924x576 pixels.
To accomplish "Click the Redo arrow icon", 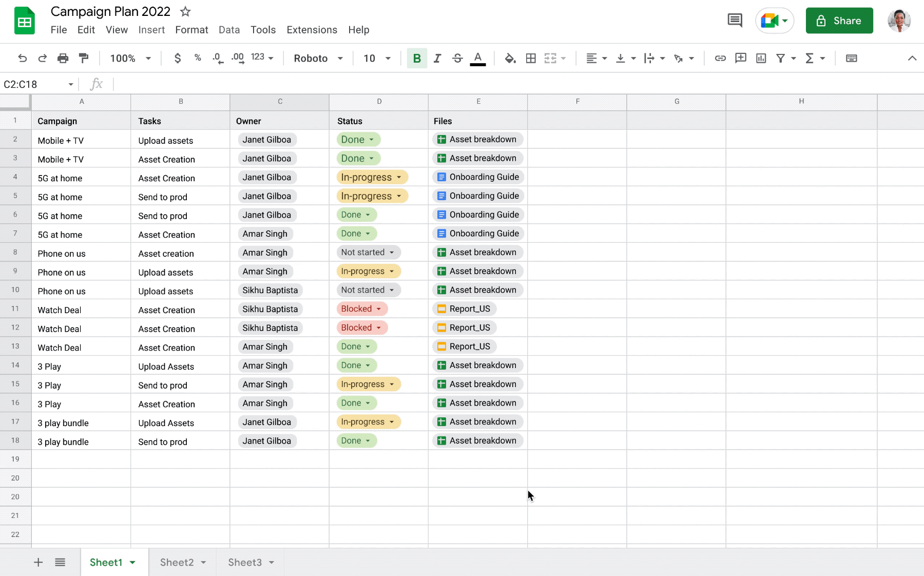I will tap(43, 59).
